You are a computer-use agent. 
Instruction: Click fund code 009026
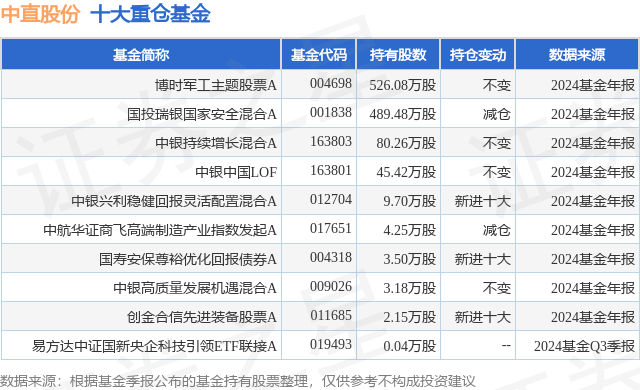click(331, 286)
